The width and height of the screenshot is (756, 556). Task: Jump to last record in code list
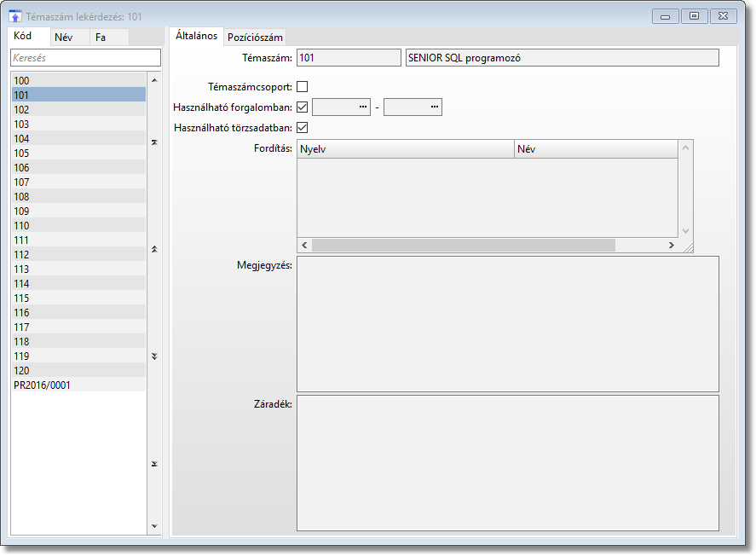[154, 464]
